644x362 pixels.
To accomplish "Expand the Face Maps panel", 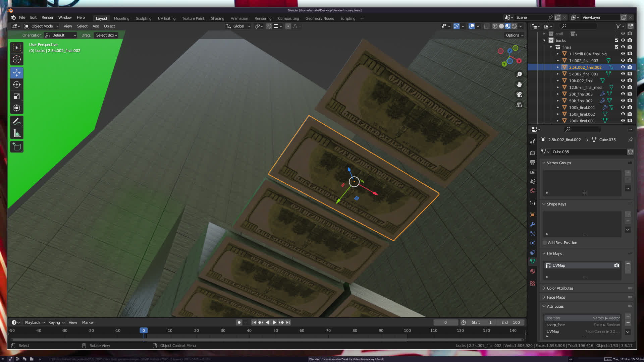I will [x=556, y=297].
